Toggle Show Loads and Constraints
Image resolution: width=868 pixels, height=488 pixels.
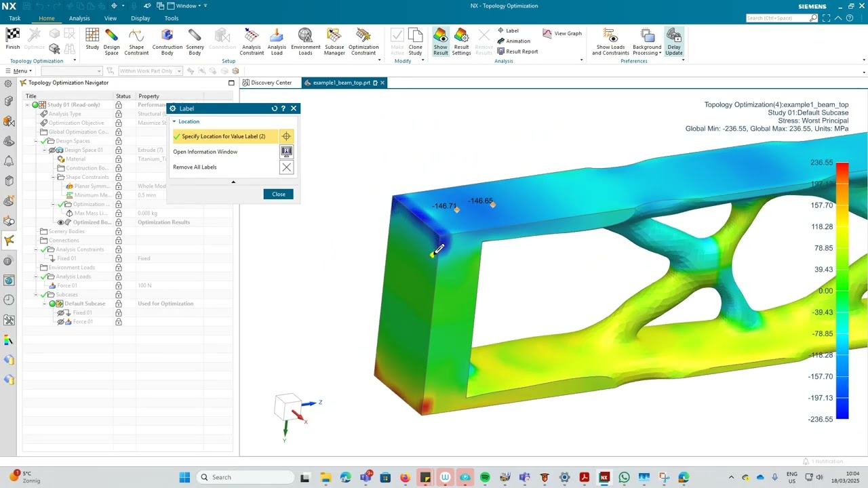610,41
